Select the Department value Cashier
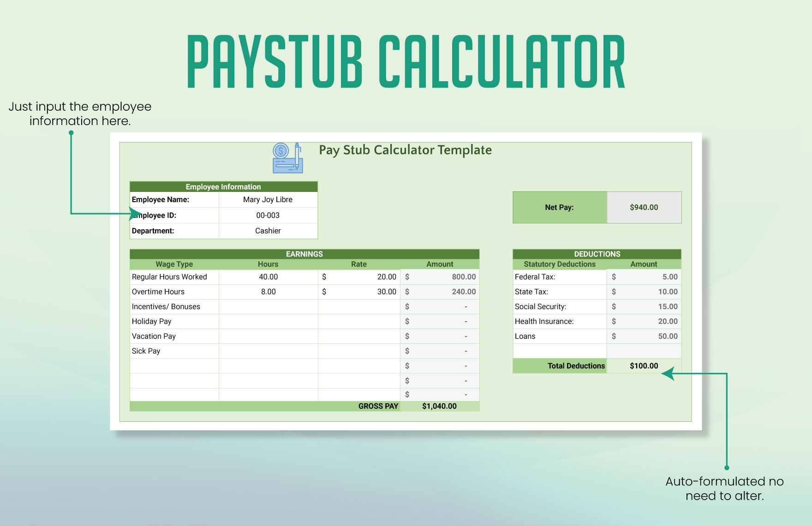 tap(268, 231)
